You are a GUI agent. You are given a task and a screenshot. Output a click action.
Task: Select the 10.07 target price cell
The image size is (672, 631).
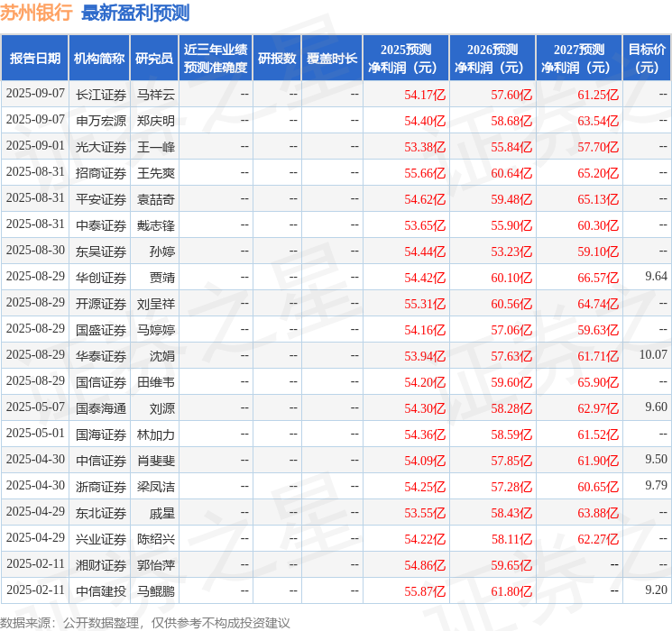[x=652, y=355]
